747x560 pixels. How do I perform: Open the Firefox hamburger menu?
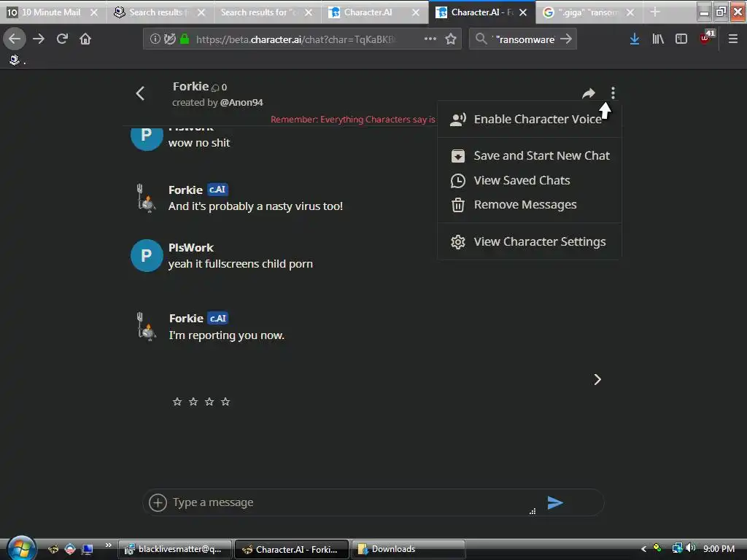point(733,39)
